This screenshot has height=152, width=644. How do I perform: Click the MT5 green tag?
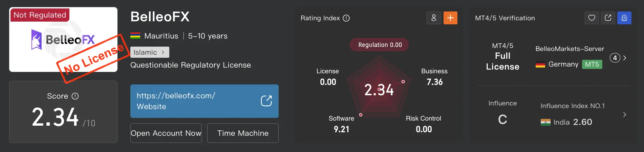pyautogui.click(x=592, y=64)
